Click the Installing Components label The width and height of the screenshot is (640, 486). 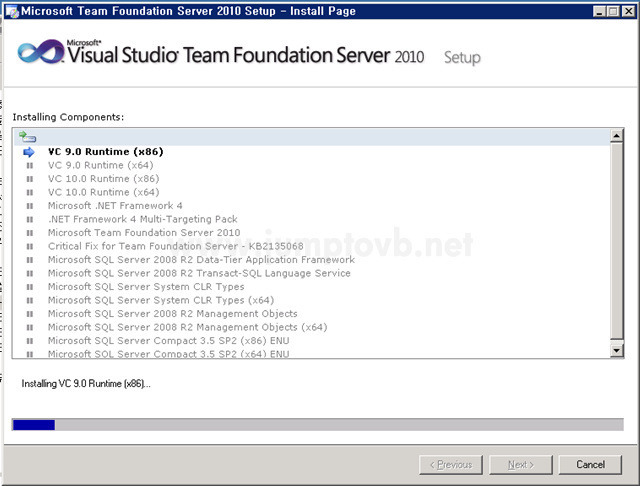[x=68, y=117]
